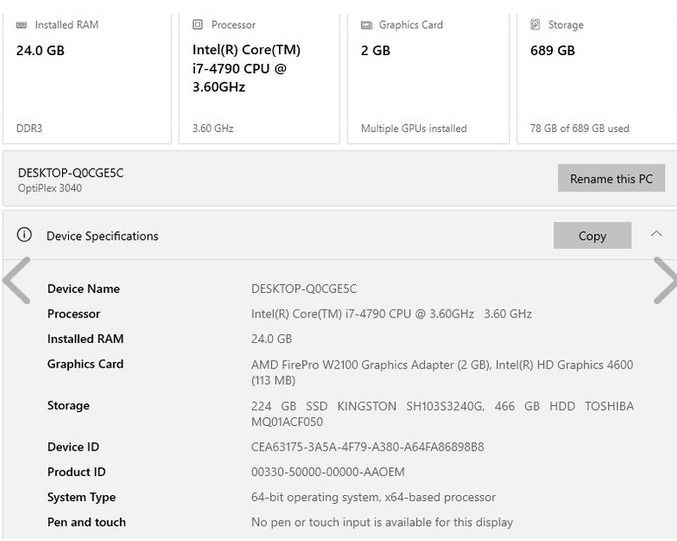Select the 2 GB Graphics Card value
Image resolution: width=677 pixels, height=541 pixels.
coord(375,51)
